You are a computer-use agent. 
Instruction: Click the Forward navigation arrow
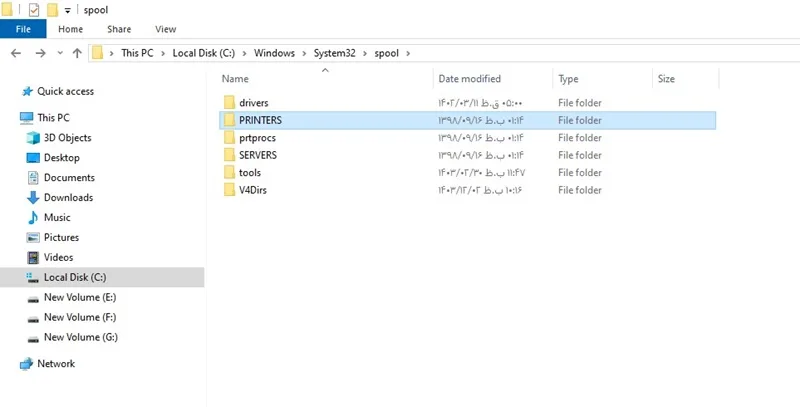click(40, 53)
